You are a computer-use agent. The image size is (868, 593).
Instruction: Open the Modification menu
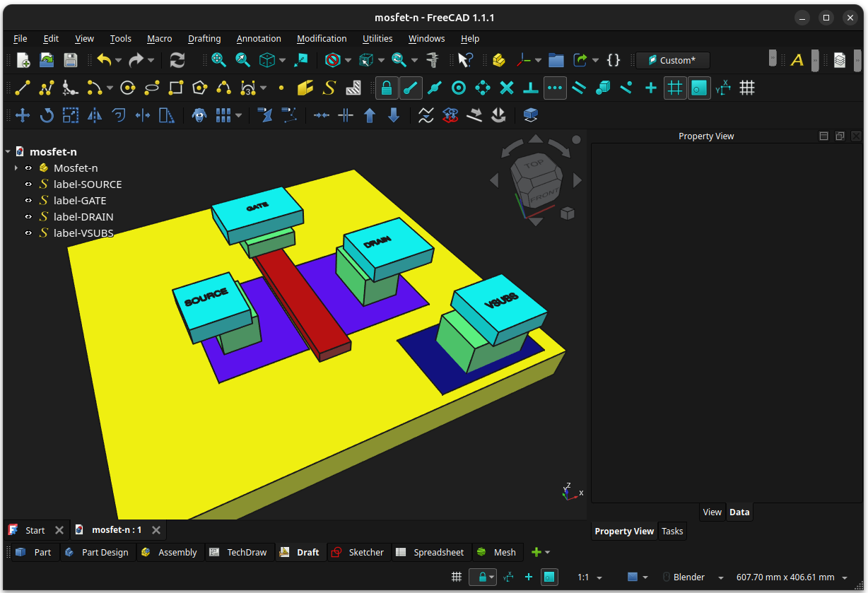click(322, 39)
